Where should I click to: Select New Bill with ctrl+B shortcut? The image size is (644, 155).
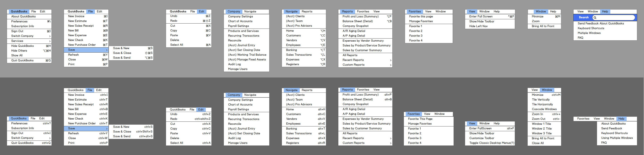coord(86,109)
